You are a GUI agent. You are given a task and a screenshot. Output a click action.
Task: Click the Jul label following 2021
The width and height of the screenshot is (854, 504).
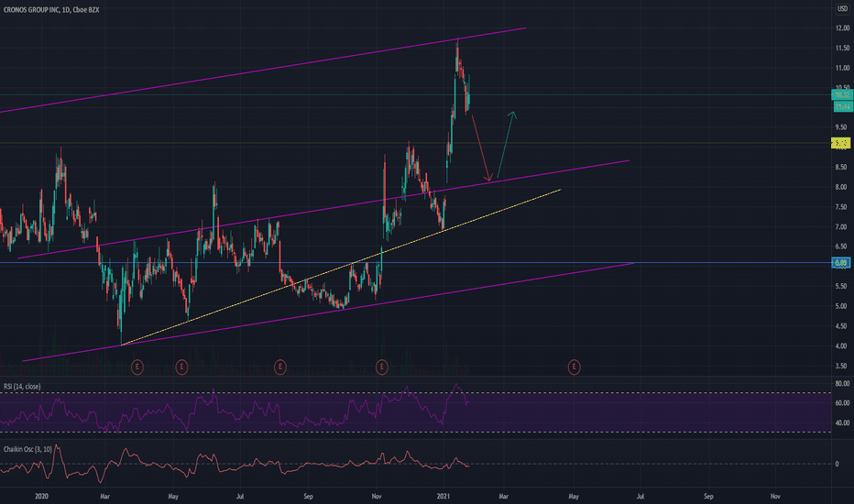640,497
